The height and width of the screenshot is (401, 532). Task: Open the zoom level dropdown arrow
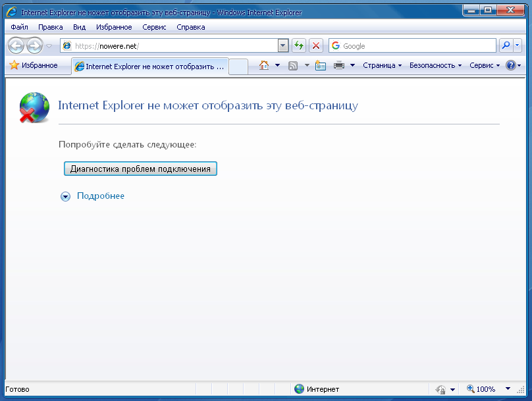(508, 388)
